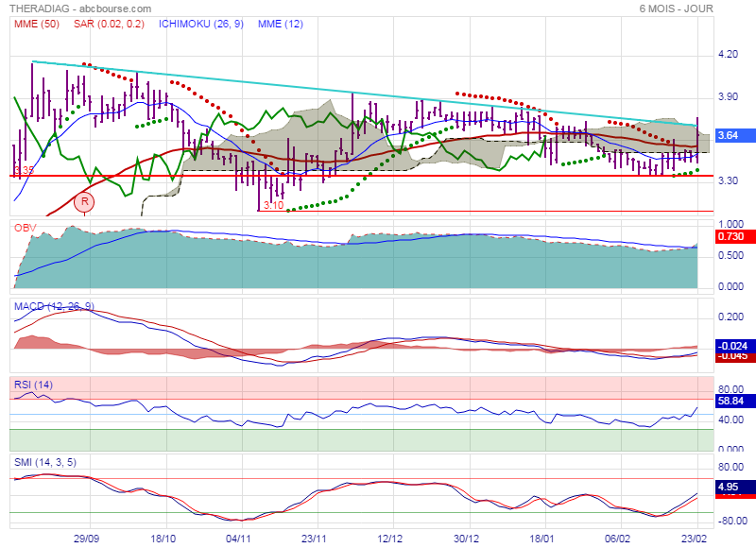Click the red R marker circle
The image size is (756, 548).
(84, 201)
